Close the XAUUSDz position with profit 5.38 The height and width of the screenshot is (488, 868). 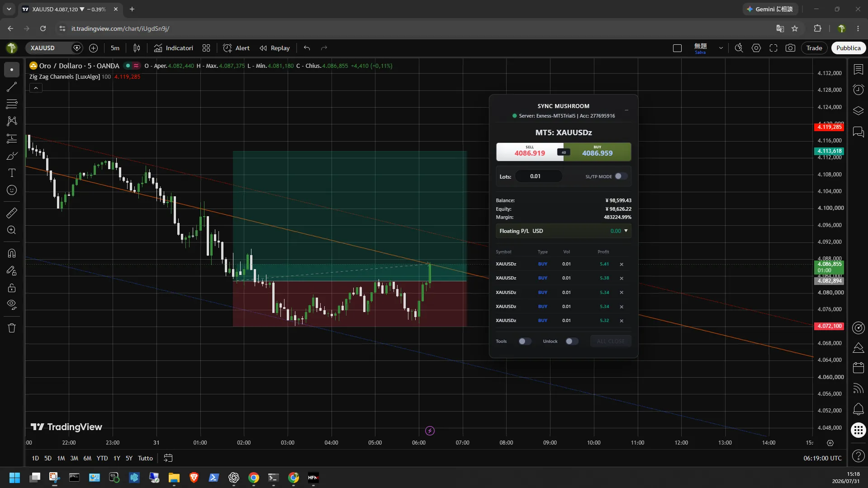621,278
